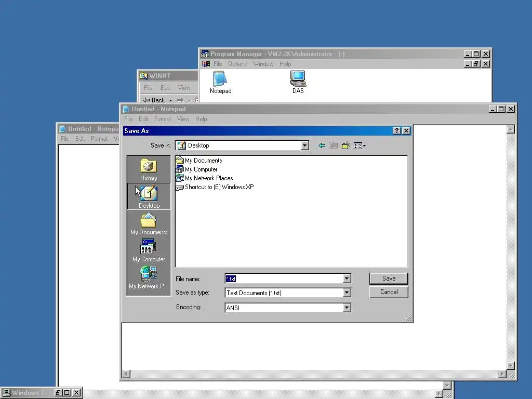The image size is (532, 399).
Task: Expand the Save as type dropdown
Action: pos(347,292)
